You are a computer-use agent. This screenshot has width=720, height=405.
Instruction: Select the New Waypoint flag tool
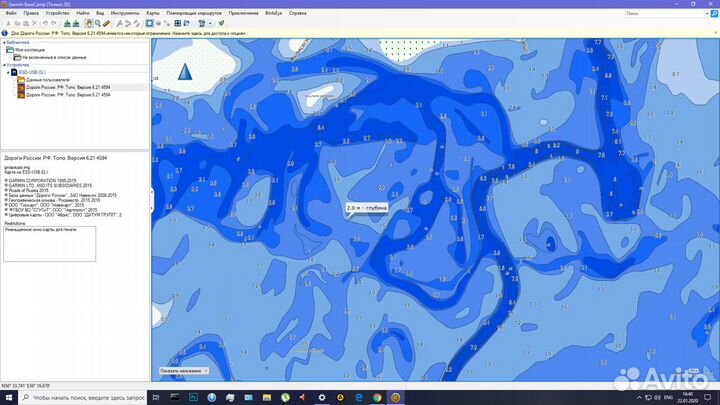click(x=119, y=23)
